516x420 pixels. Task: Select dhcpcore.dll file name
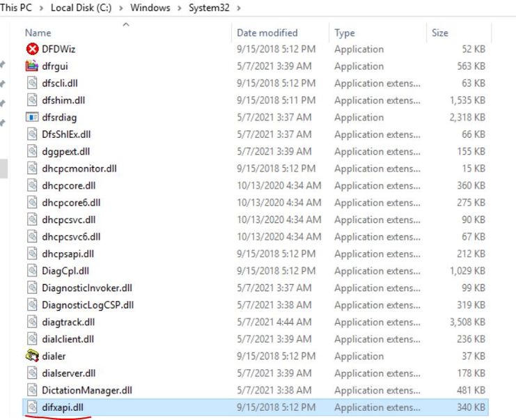click(x=69, y=186)
